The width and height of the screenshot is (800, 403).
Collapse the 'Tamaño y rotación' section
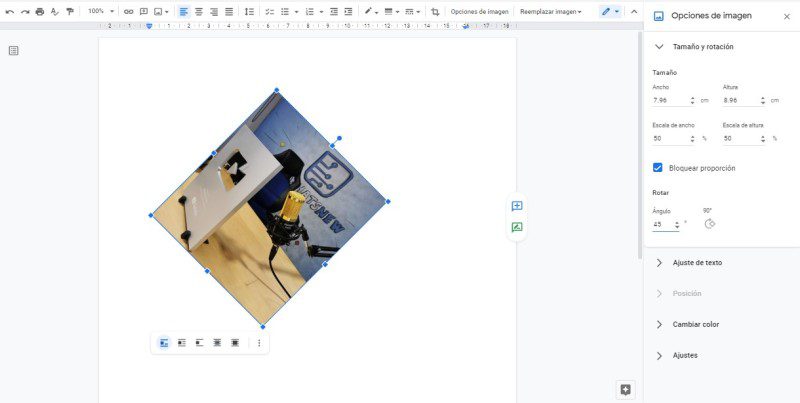point(659,46)
